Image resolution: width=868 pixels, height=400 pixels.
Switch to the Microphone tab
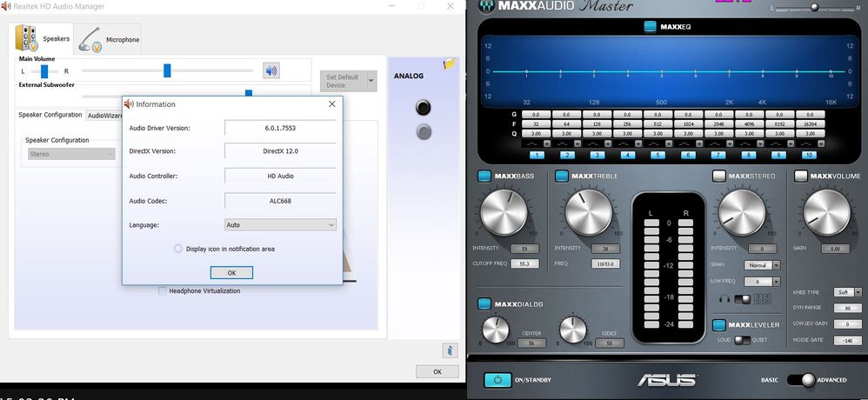[108, 39]
